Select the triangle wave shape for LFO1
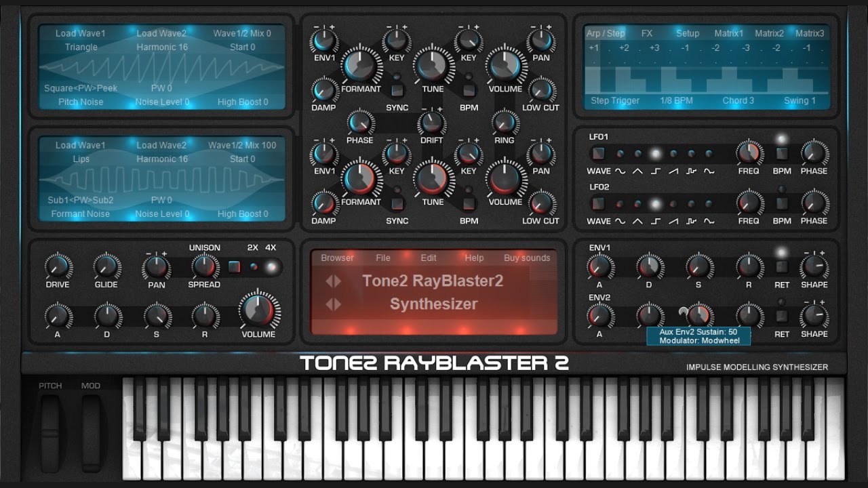Viewport: 868px width, 488px height. (x=638, y=154)
